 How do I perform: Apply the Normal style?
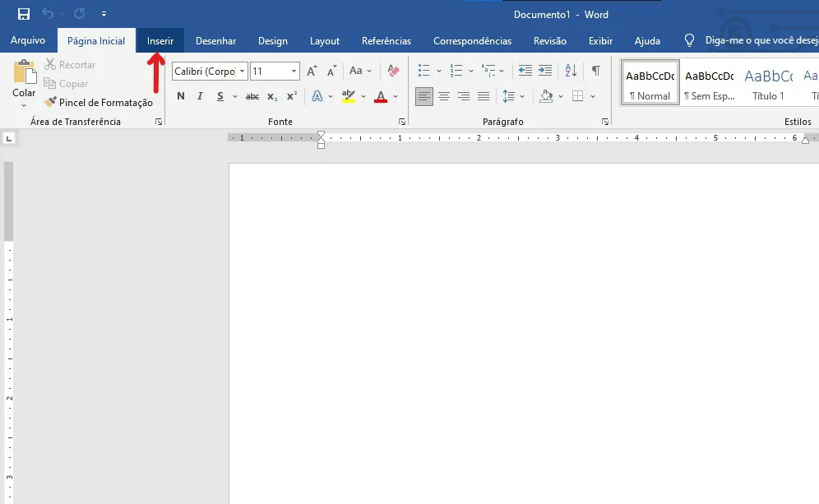tap(650, 82)
